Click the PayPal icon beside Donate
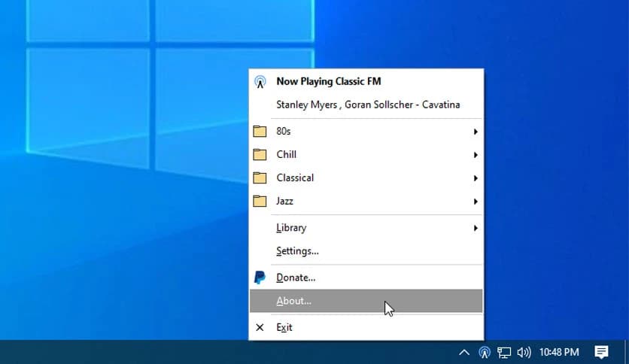Viewport: 629px width, 364px height. point(260,278)
